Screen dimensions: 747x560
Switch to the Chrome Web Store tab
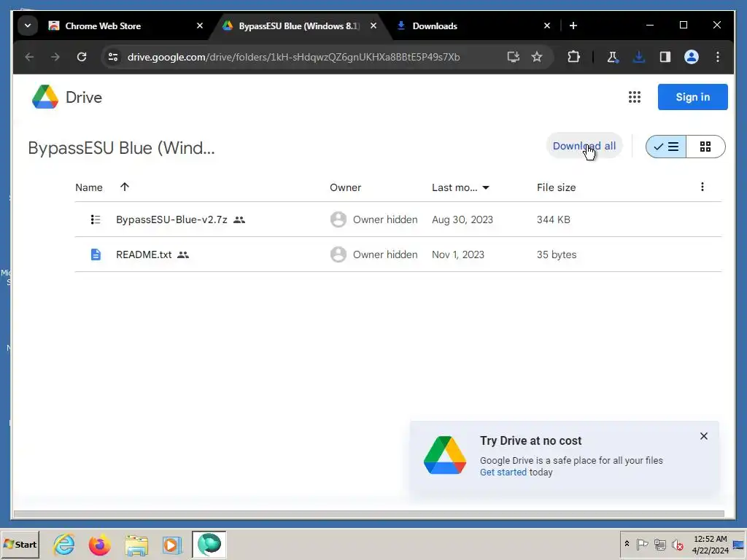point(102,26)
